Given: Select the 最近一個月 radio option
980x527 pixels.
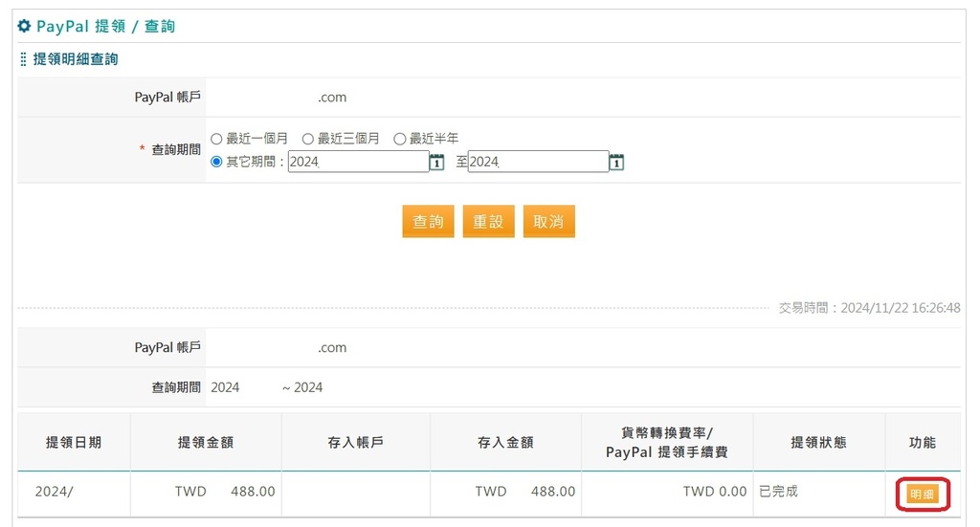Looking at the screenshot, I should click(216, 139).
